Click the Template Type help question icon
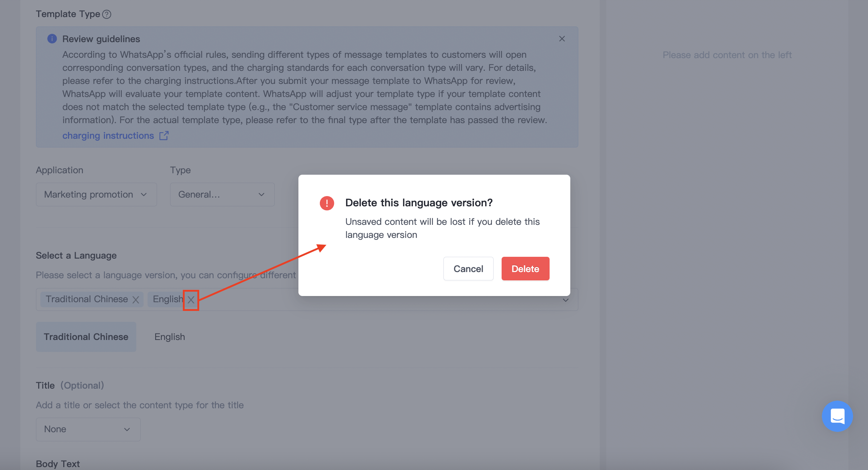This screenshot has height=470, width=868. click(107, 15)
